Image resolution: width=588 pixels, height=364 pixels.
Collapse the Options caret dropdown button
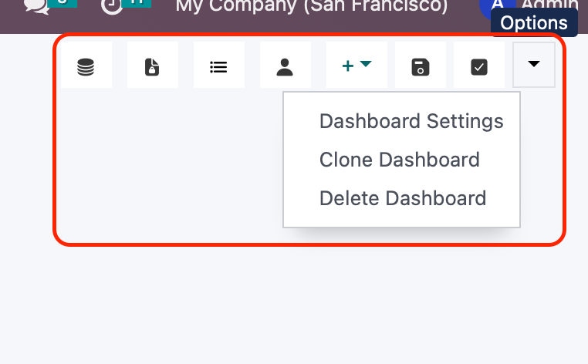pyautogui.click(x=534, y=65)
